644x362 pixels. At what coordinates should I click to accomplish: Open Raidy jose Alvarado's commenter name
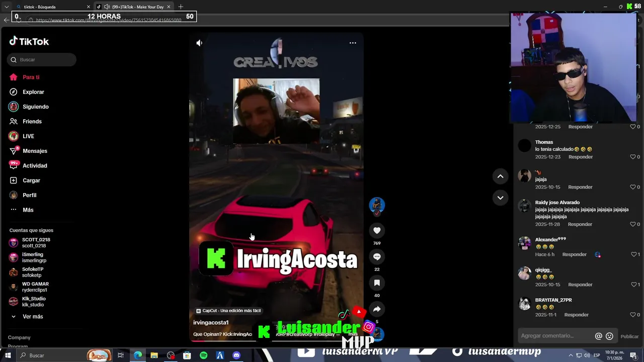(557, 203)
